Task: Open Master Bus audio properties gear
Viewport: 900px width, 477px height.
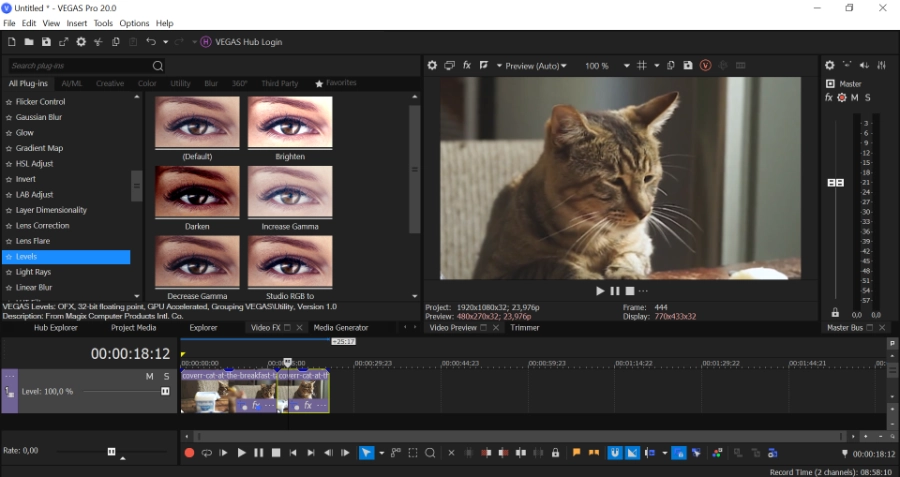Action: click(x=829, y=65)
